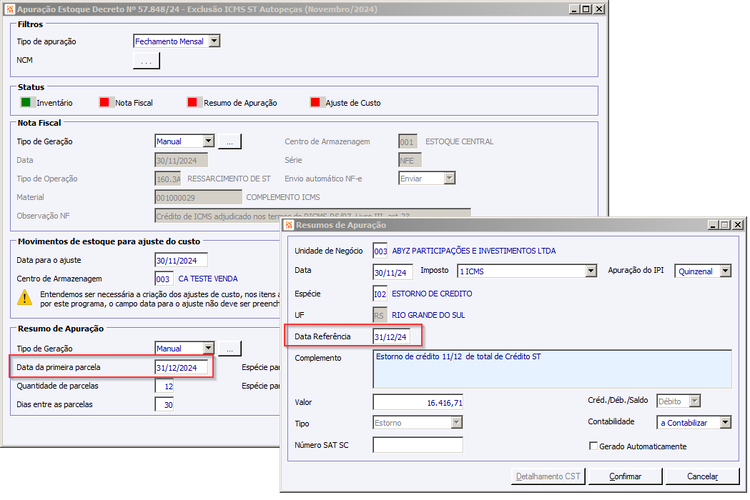The height and width of the screenshot is (500, 750).
Task: Click the Material code field 001000029
Action: [199, 198]
